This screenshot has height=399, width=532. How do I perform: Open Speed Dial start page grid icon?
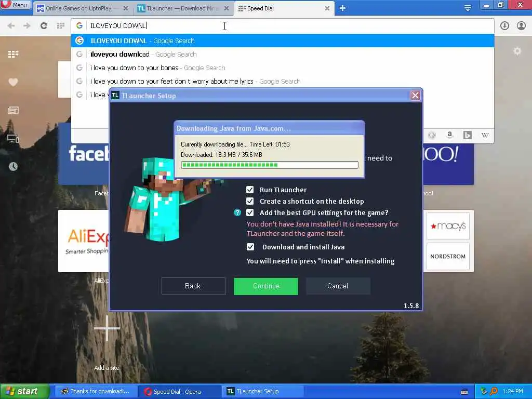coord(61,26)
